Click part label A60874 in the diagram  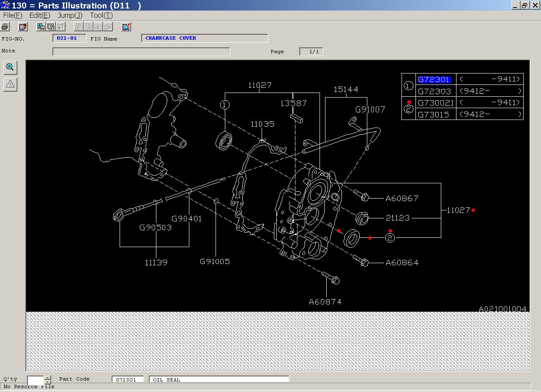(x=325, y=302)
